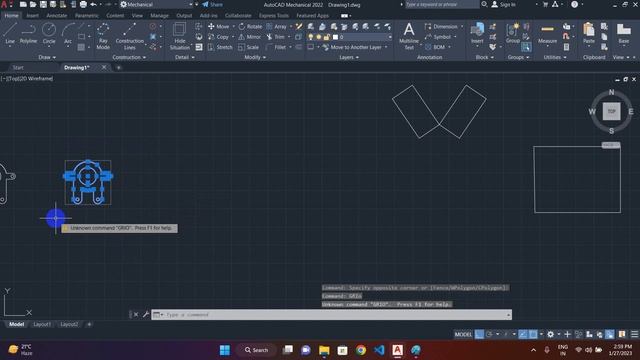Toggle the layer lock padlock icon
Screen dimensions: 640x360
(x=327, y=37)
